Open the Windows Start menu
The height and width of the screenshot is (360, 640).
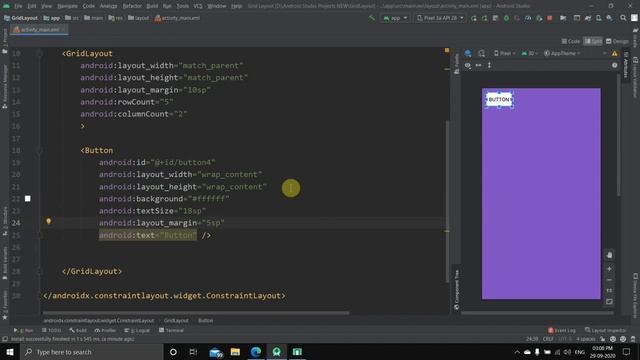point(9,352)
